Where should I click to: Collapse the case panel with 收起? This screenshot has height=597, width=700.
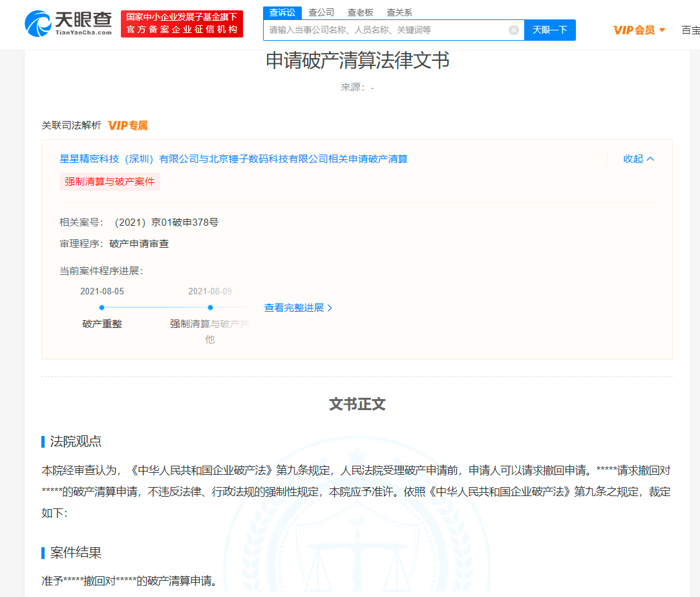[x=639, y=159]
